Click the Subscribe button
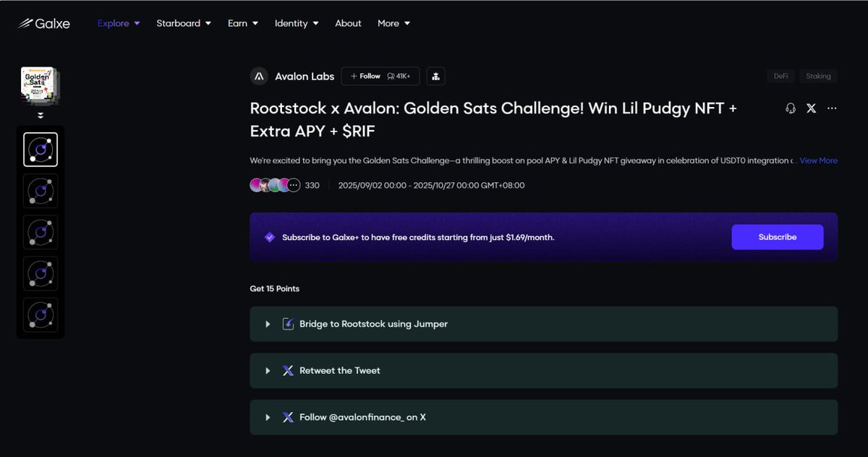Viewport: 868px width, 457px height. (x=777, y=237)
